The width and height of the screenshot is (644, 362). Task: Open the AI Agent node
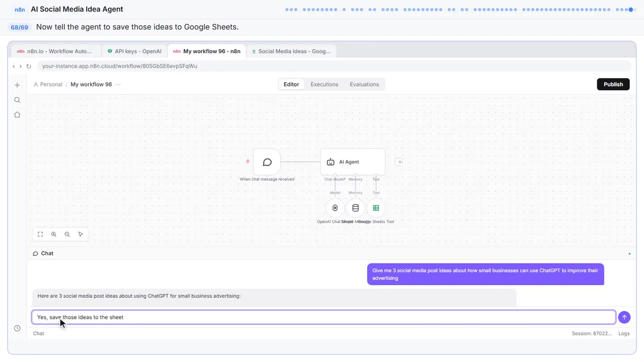[x=353, y=162]
